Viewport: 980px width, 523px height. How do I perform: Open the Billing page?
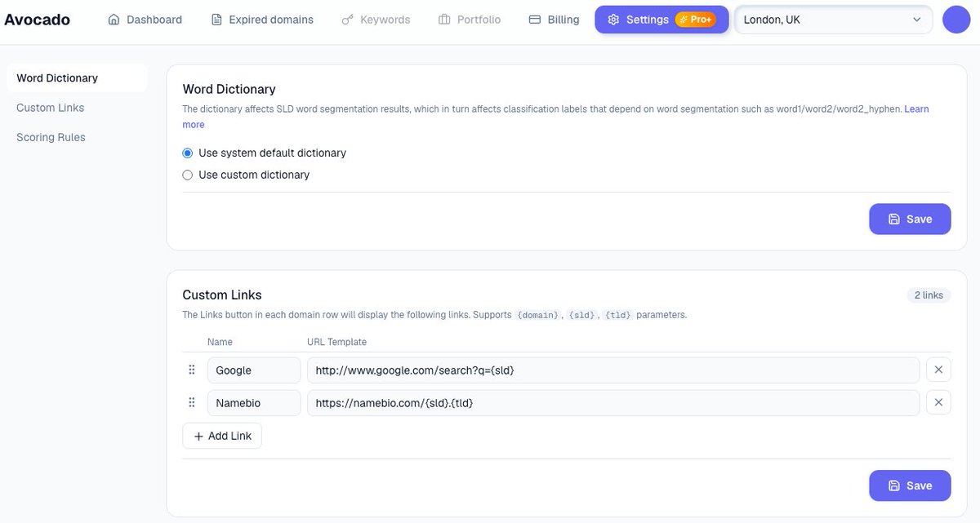pyautogui.click(x=554, y=20)
